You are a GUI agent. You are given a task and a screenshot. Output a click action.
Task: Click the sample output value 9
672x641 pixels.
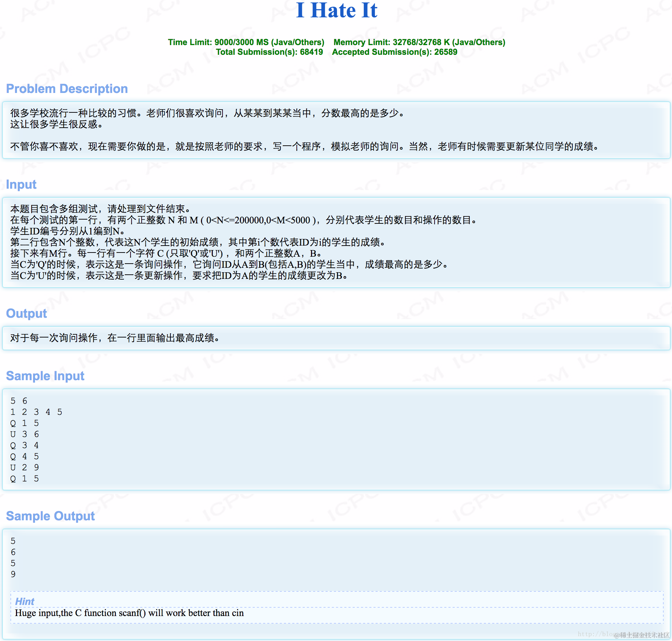click(x=13, y=574)
